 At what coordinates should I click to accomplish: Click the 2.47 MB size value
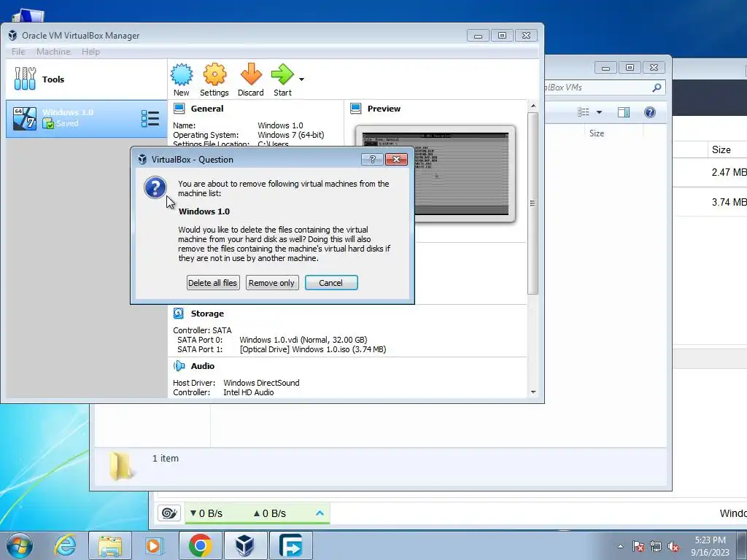pos(729,172)
